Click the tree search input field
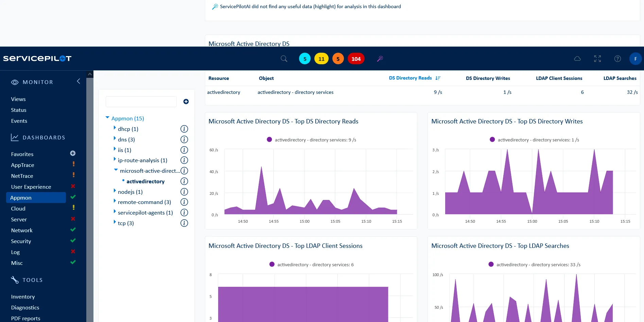This screenshot has width=644, height=322. click(141, 101)
